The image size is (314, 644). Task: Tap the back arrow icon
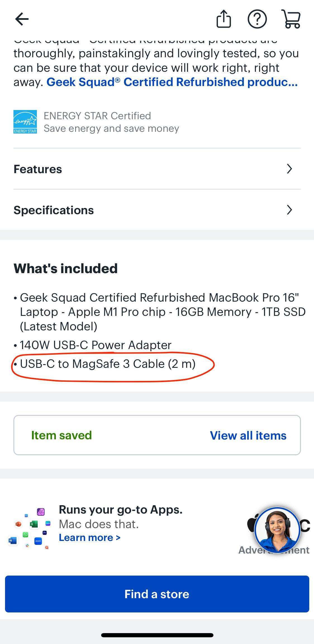pos(22,19)
